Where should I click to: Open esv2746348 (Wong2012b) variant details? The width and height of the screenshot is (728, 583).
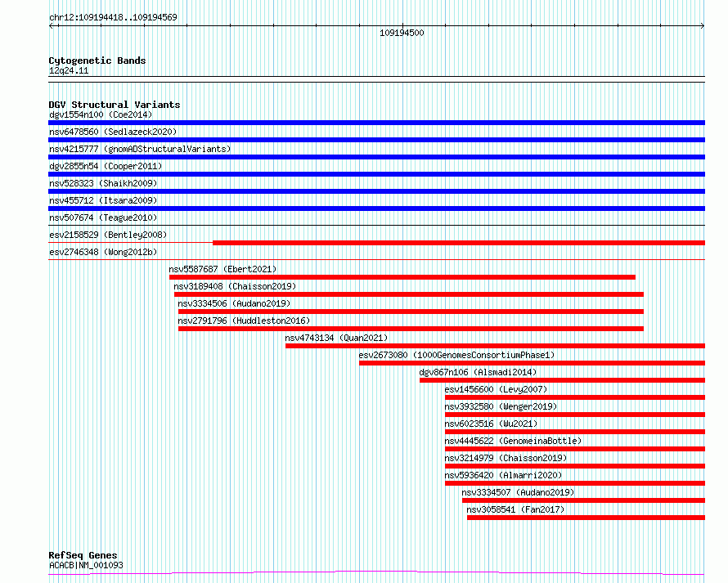(103, 252)
